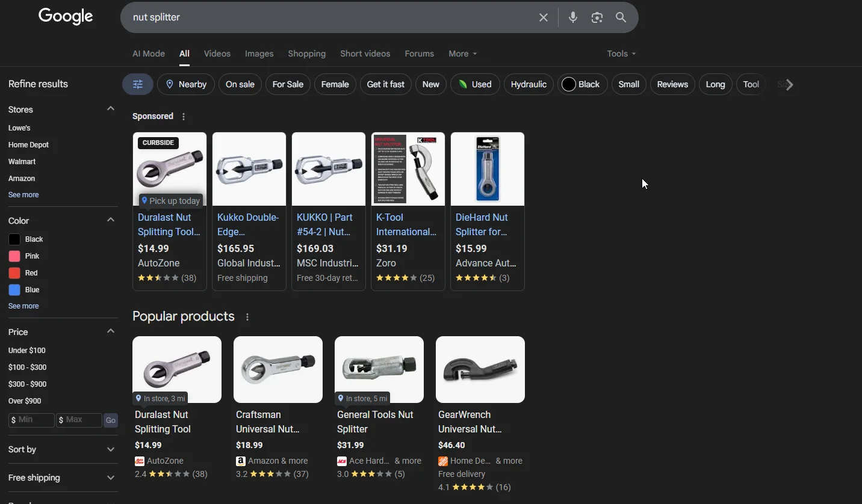Click the Min price field

click(31, 420)
